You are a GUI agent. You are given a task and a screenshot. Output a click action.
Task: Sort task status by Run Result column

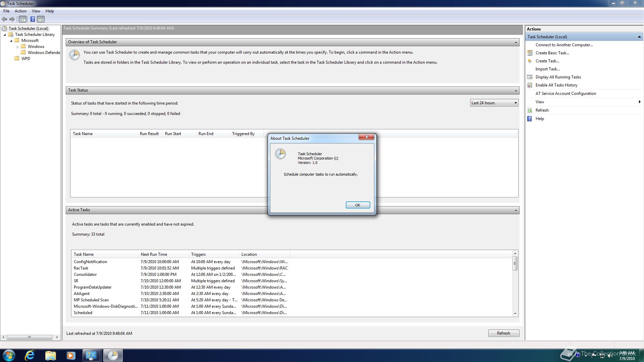click(150, 134)
